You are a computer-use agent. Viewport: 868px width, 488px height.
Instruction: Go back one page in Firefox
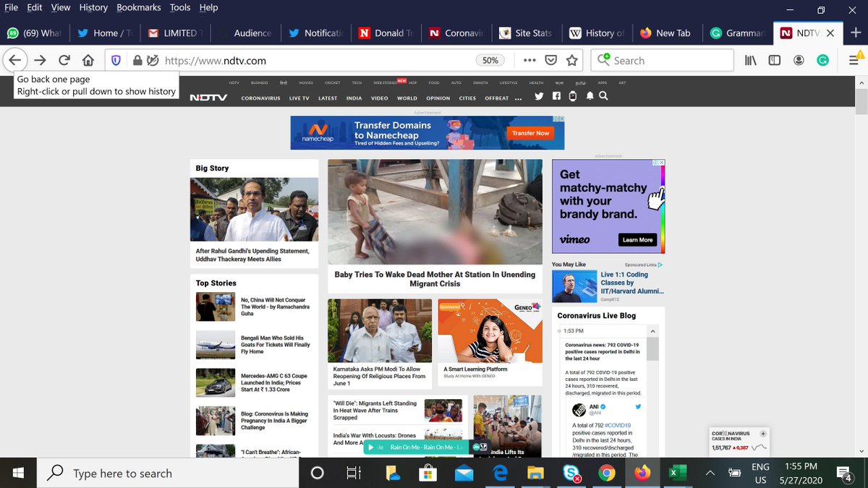click(15, 60)
